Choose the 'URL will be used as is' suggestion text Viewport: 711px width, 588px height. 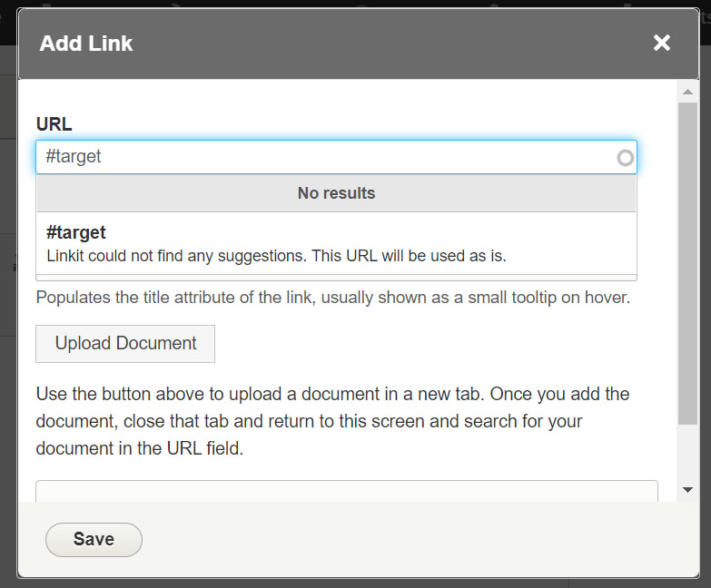point(276,256)
